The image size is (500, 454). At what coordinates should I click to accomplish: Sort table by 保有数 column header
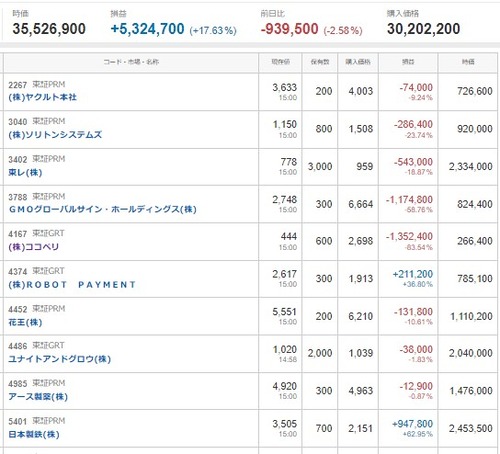pos(320,62)
